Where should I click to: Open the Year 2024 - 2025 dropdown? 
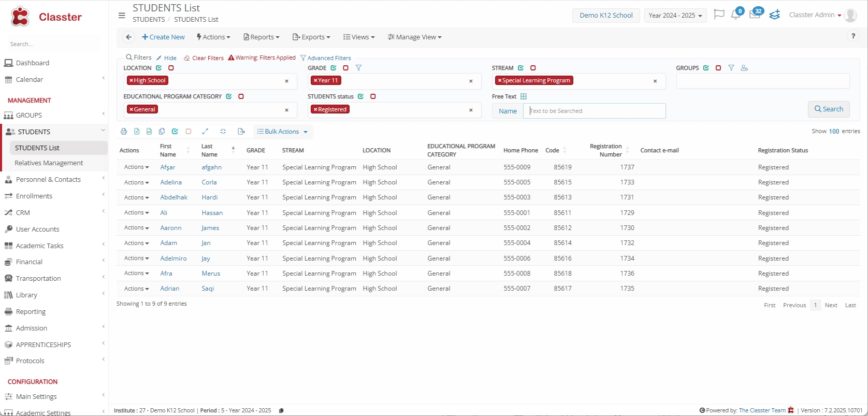(675, 16)
